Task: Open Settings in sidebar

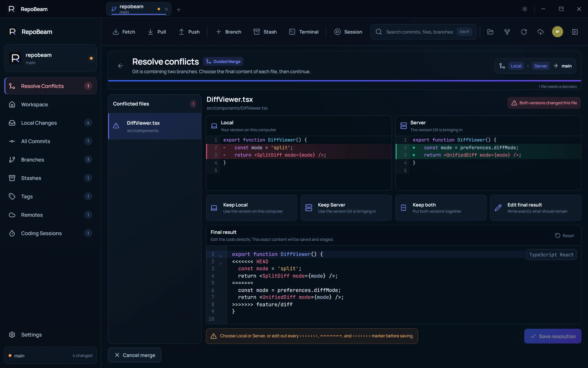Action: [x=50, y=335]
